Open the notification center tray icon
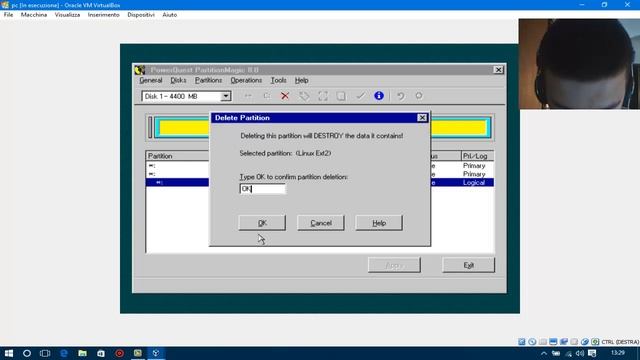Viewport: 640px width, 360px height. coord(592,353)
